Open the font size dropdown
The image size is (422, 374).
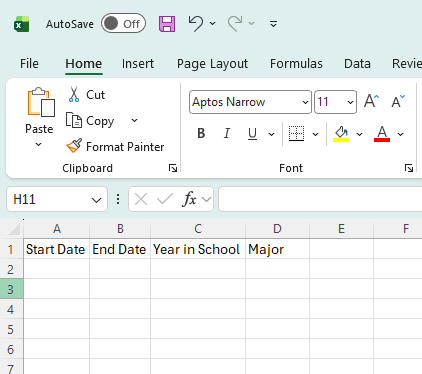point(350,102)
